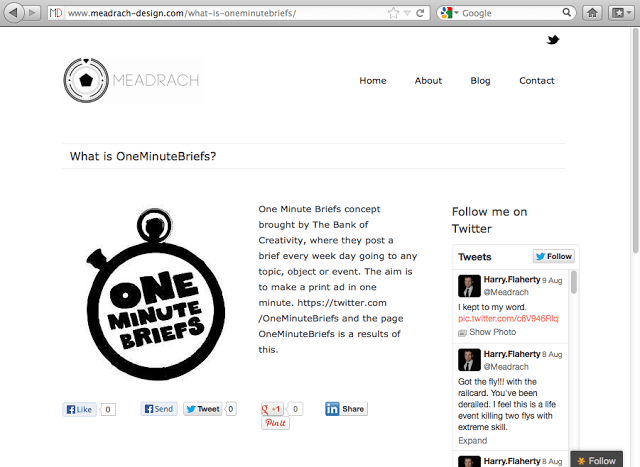Click the Meadrach logo
The height and width of the screenshot is (467, 640).
click(132, 80)
